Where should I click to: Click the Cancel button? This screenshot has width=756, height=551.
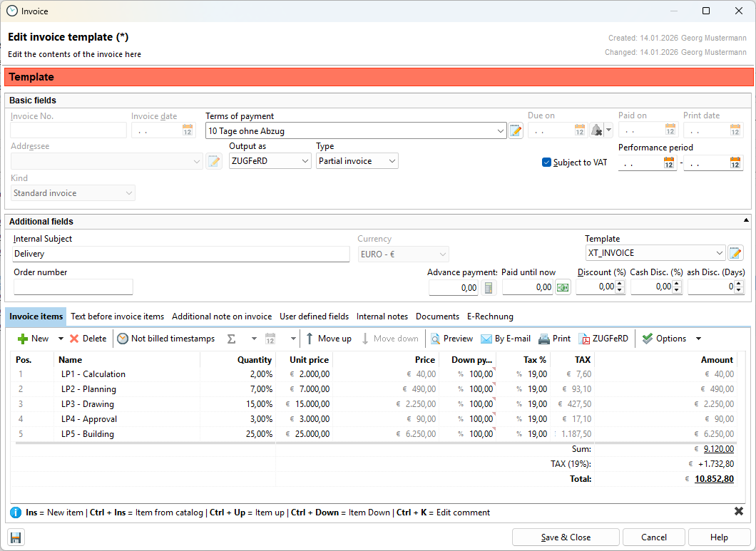click(654, 537)
